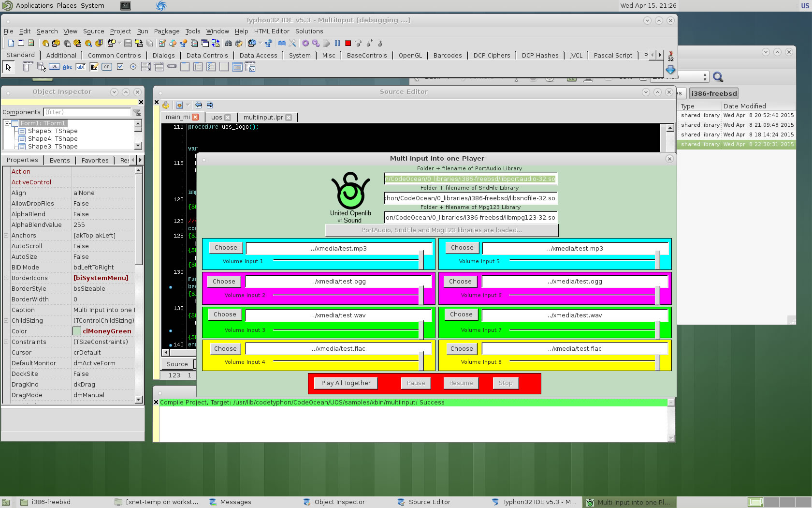Expand the Anchors property
This screenshot has width=812, height=508.
click(x=6, y=236)
